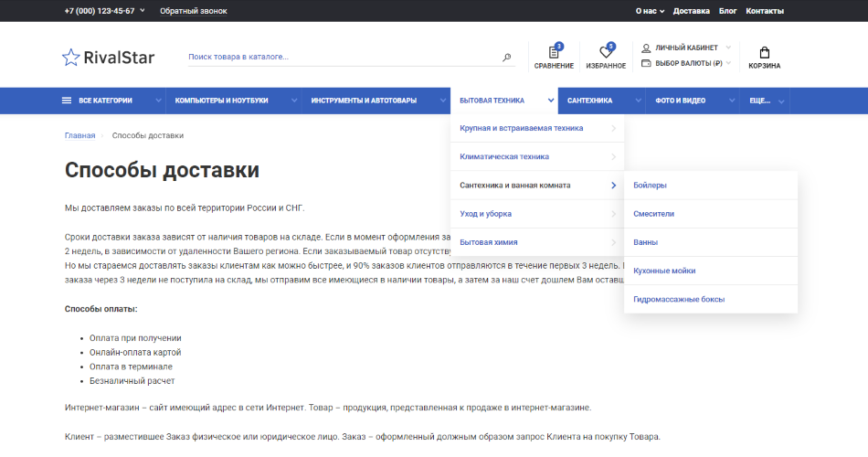Screen dimensions: 868x457
Task: Click the Личный кабинет user icon
Action: [646, 48]
